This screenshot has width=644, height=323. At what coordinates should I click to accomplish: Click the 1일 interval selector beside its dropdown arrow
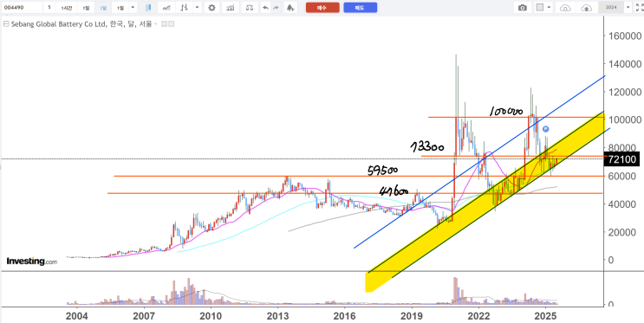[120, 8]
